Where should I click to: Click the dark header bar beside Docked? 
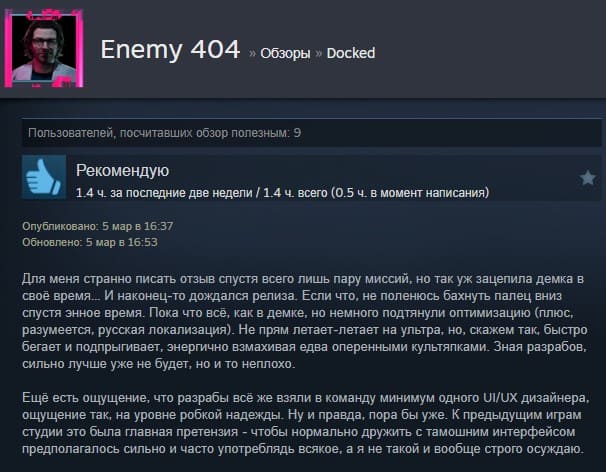pos(489,49)
